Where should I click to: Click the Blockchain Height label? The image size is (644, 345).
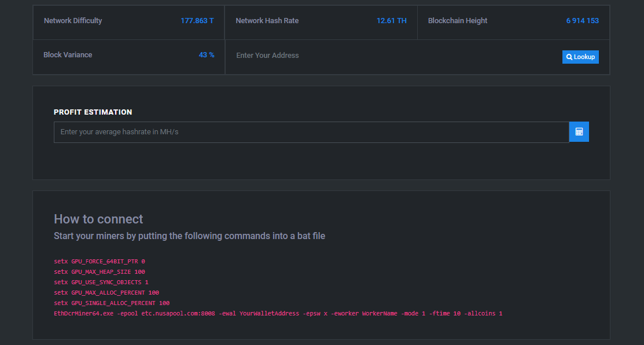click(458, 20)
